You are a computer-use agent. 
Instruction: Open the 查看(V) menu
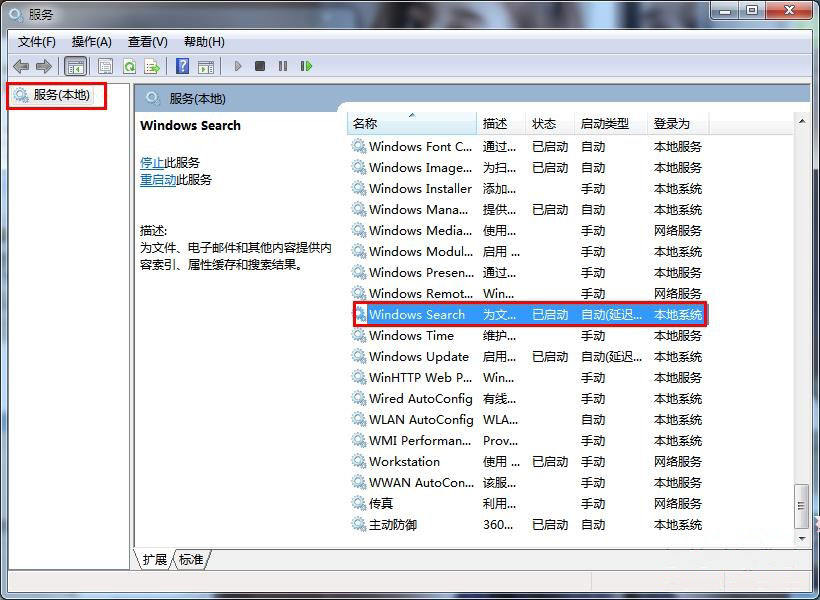pyautogui.click(x=147, y=42)
